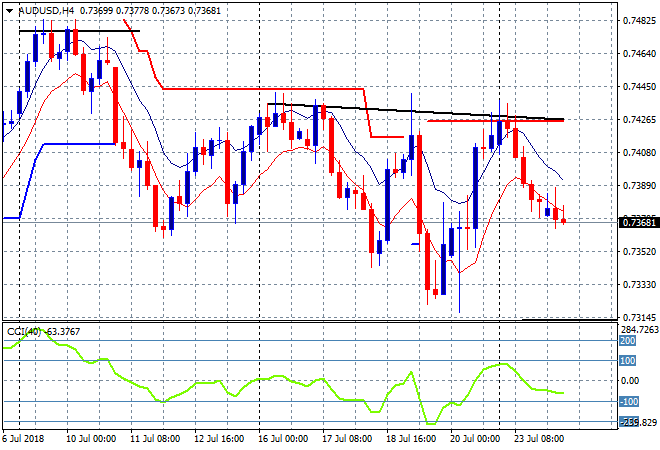Click the blue horizontal support line near 0.74080
Screen dimensions: 660x450
click(80, 144)
